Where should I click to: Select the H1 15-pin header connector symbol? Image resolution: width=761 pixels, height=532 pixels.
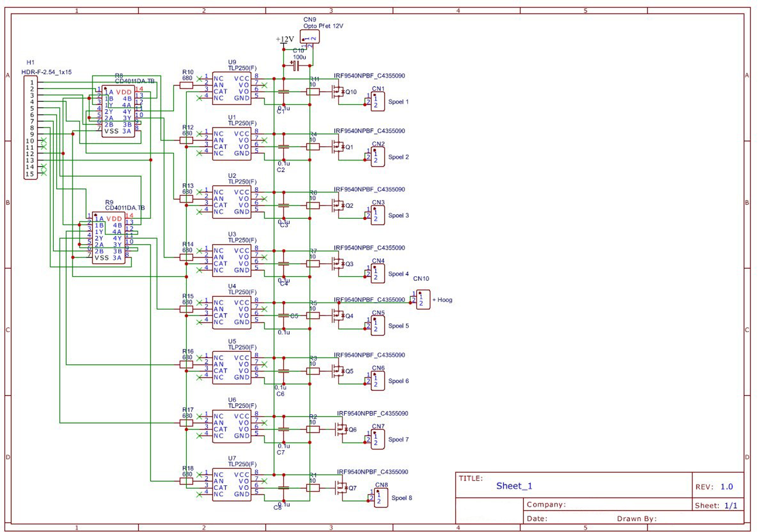(30, 129)
